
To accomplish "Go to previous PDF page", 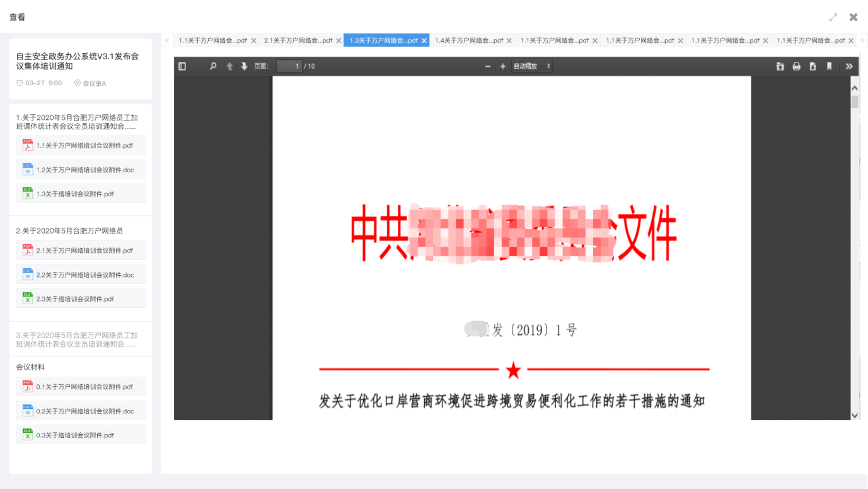I will (x=229, y=66).
